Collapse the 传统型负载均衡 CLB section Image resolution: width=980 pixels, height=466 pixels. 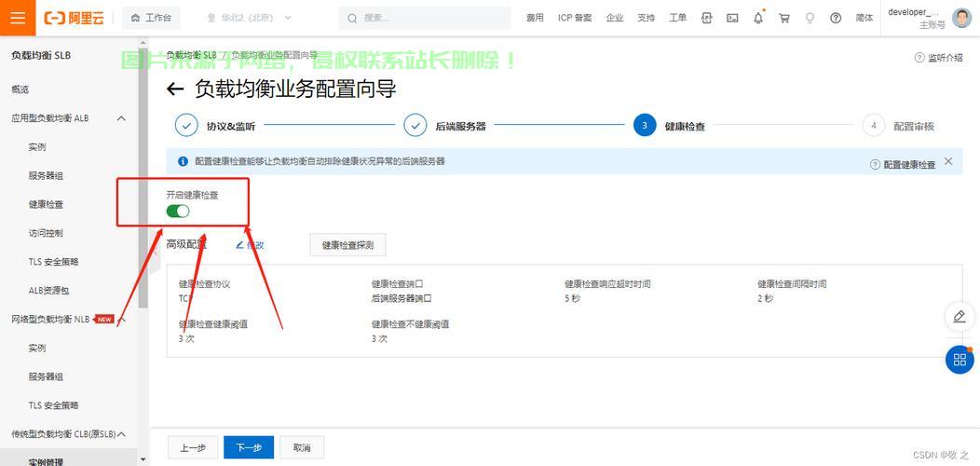(x=122, y=433)
